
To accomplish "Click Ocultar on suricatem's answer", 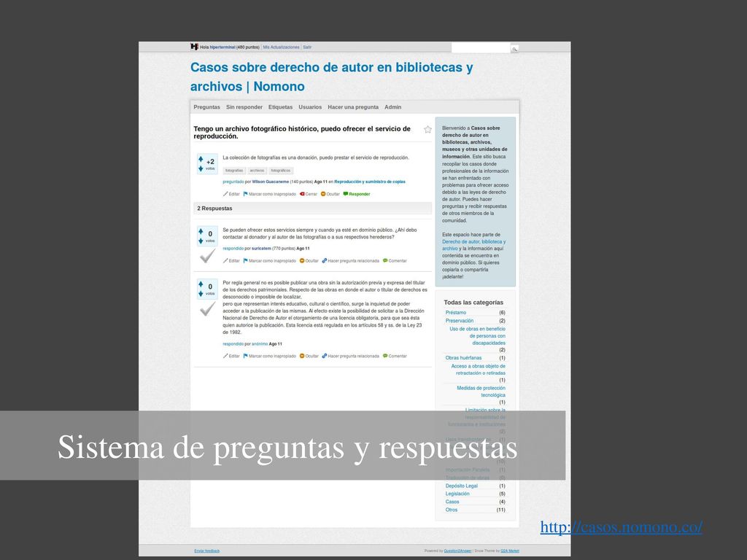I will pyautogui.click(x=309, y=261).
